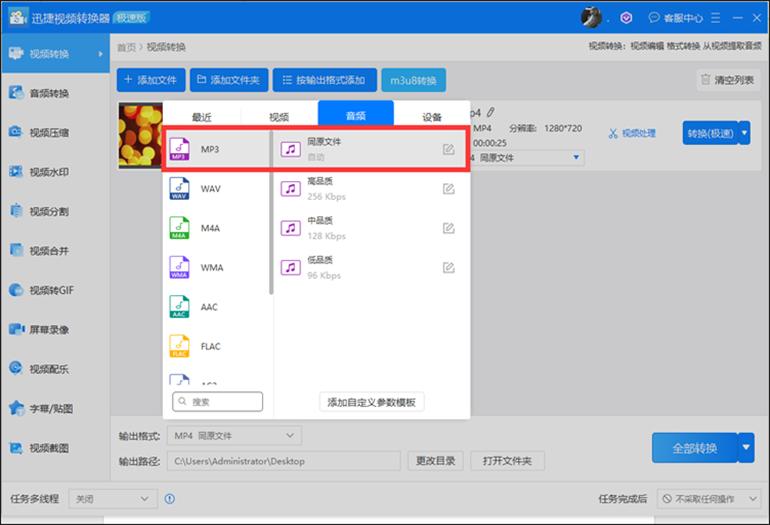Image resolution: width=770 pixels, height=525 pixels.
Task: Click 首页 in the breadcrumb
Action: 126,47
